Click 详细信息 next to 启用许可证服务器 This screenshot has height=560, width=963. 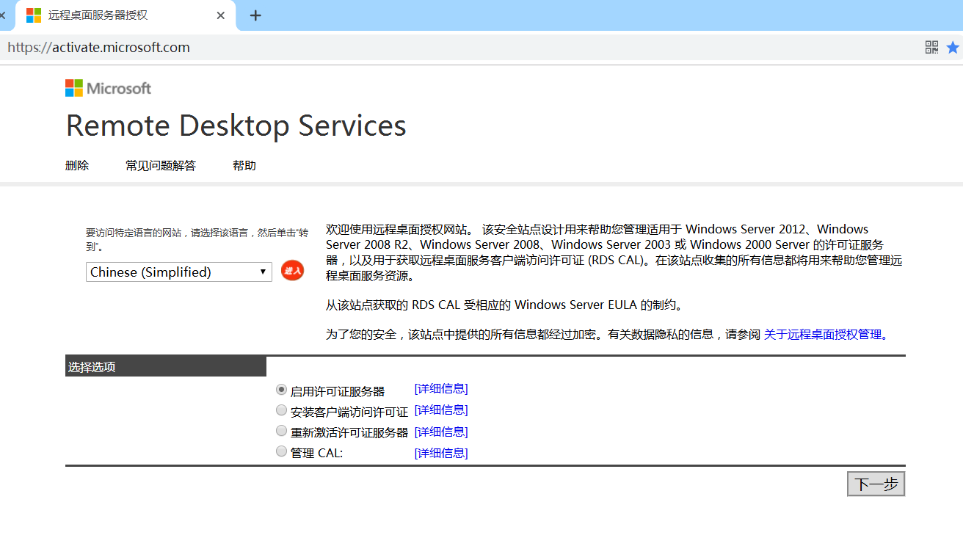pyautogui.click(x=440, y=388)
